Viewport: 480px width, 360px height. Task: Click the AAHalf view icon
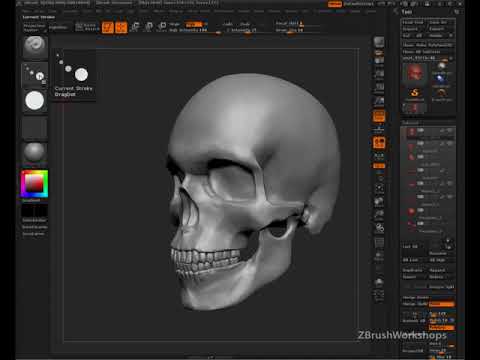(379, 101)
